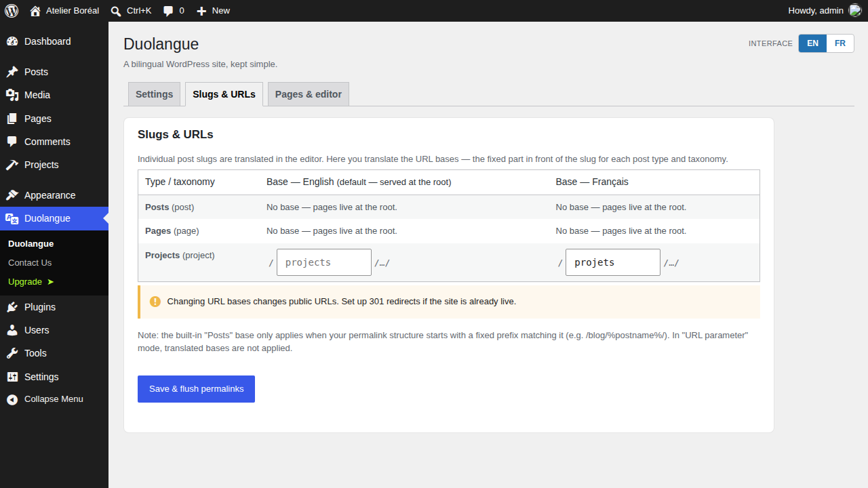Click the Dashboard gauge icon
Viewport: 868px width, 488px height.
(x=12, y=41)
